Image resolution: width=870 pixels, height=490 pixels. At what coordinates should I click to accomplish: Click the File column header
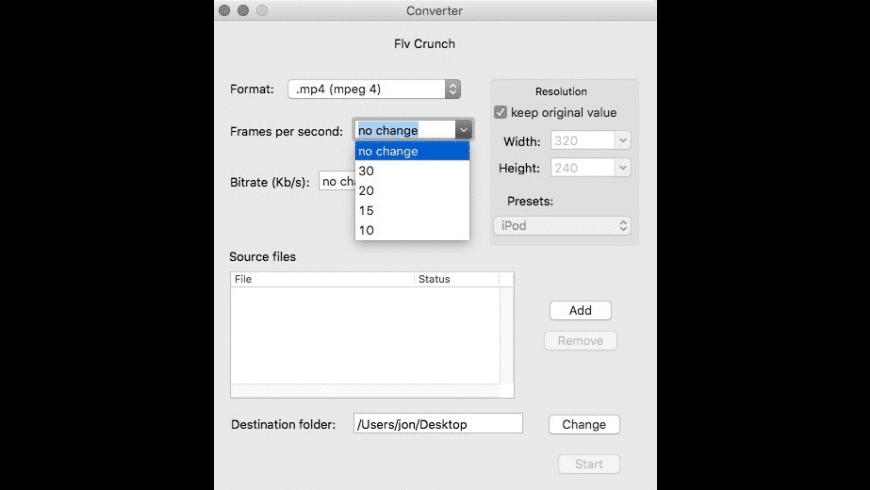coord(322,279)
